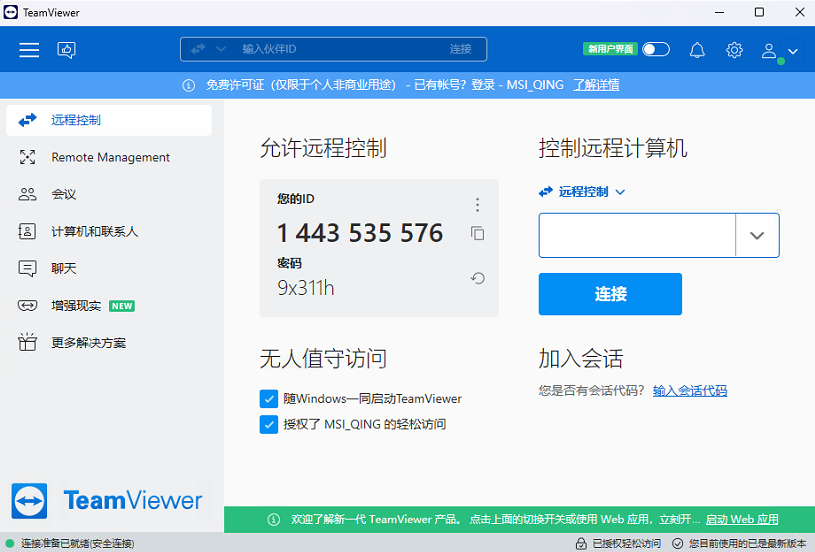Click the partner ID input field
The height and width of the screenshot is (552, 815).
click(x=637, y=235)
